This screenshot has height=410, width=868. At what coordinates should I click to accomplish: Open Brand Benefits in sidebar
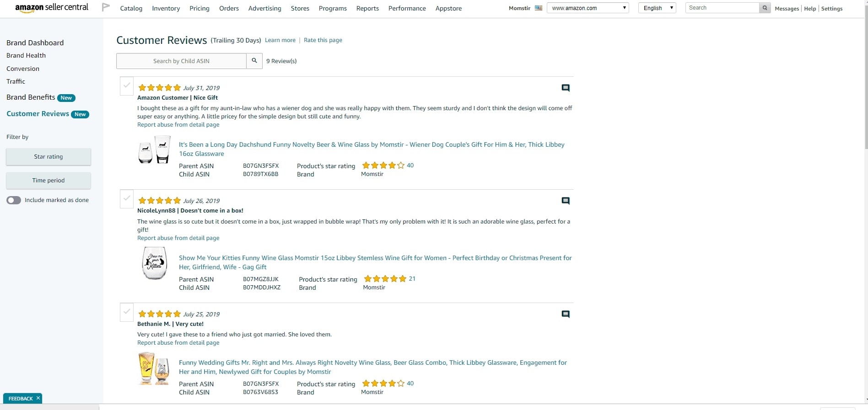(31, 97)
